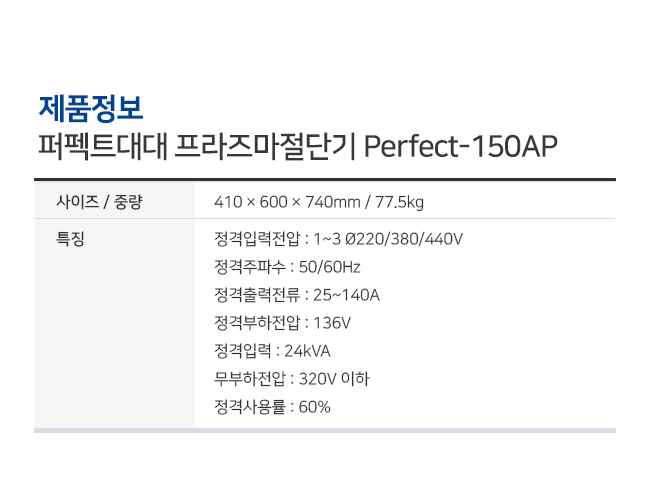Click the 정격주파수 50/60Hz line

(287, 267)
